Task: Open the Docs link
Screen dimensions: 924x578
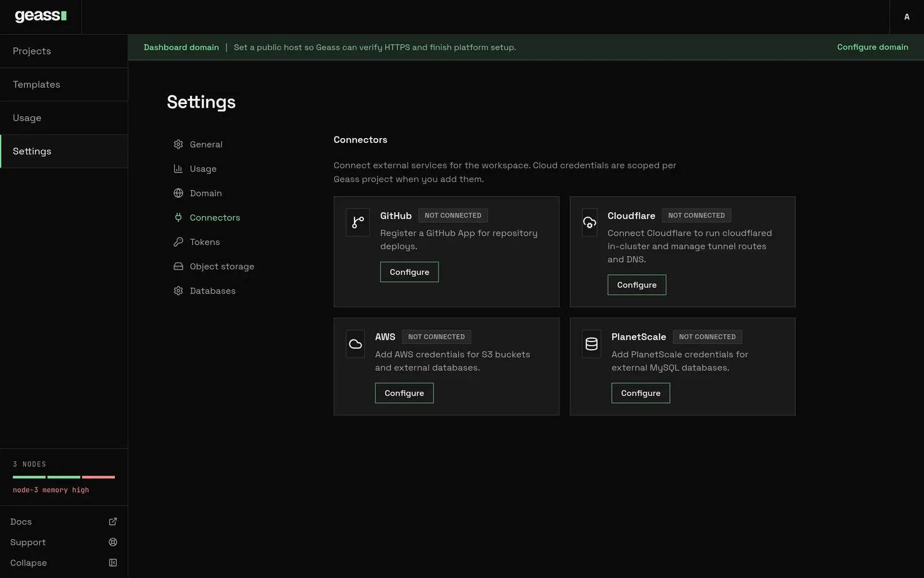Action: click(x=21, y=521)
